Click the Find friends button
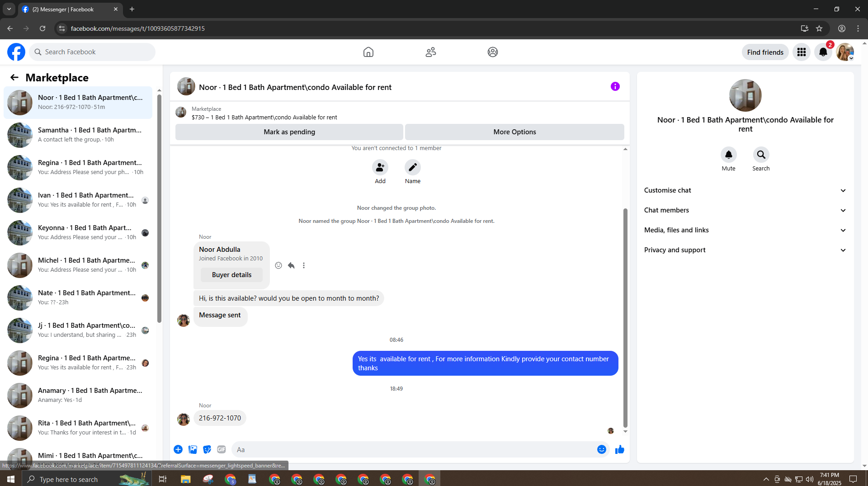 pos(765,52)
